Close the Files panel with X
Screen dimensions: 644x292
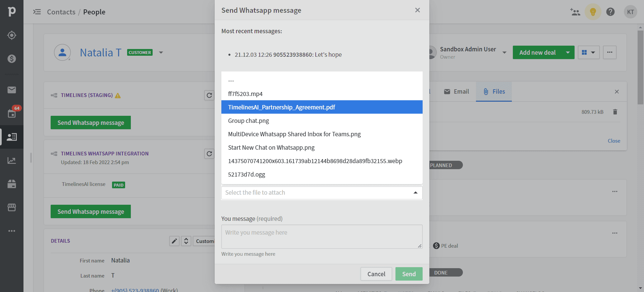(617, 92)
